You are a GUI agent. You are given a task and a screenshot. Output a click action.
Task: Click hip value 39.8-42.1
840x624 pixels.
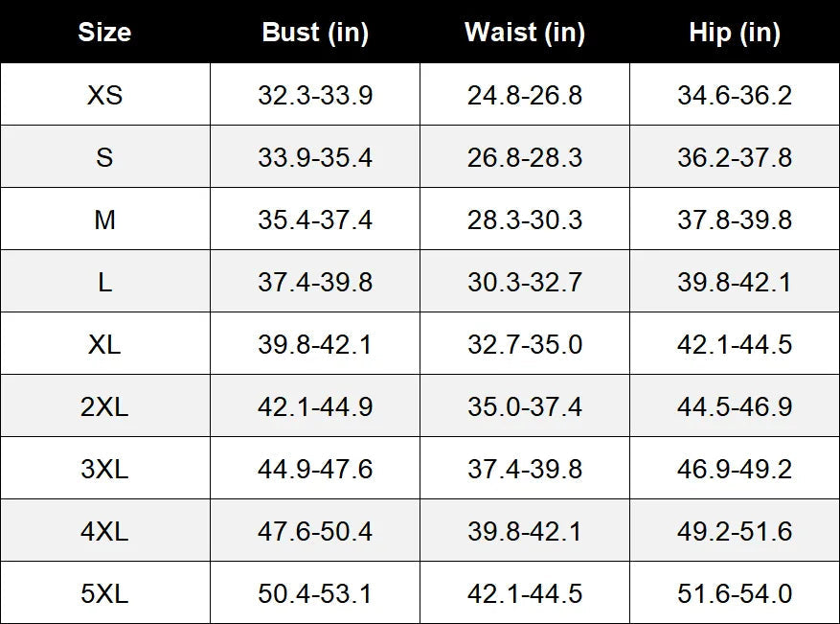pyautogui.click(x=735, y=282)
